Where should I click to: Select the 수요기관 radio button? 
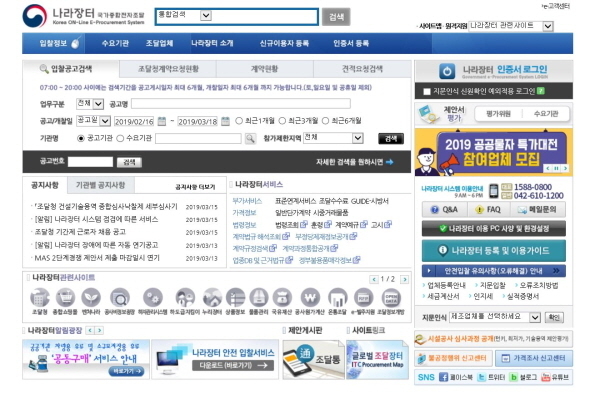coord(120,138)
